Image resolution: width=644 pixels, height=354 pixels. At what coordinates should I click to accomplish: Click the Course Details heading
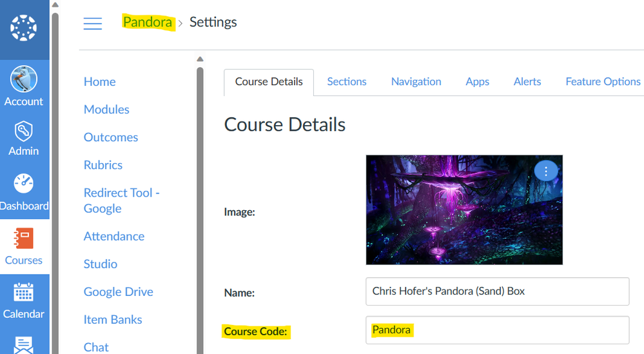pos(285,124)
